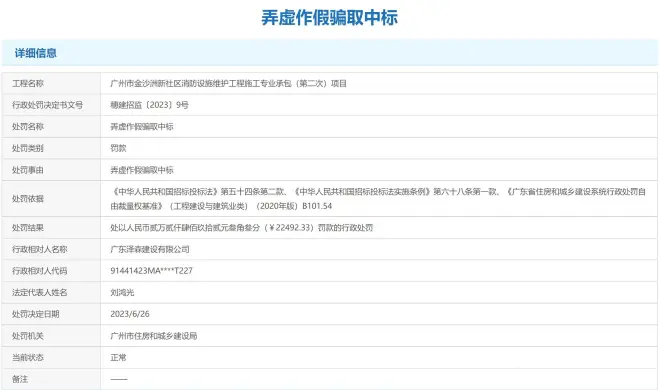Image resolution: width=660 pixels, height=390 pixels.
Task: Select the status value 正常
Action: (x=118, y=358)
